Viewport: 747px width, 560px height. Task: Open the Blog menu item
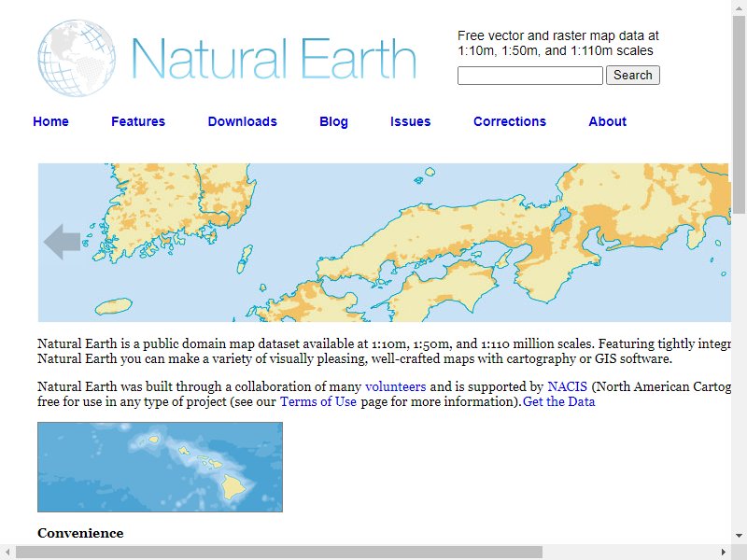point(333,121)
